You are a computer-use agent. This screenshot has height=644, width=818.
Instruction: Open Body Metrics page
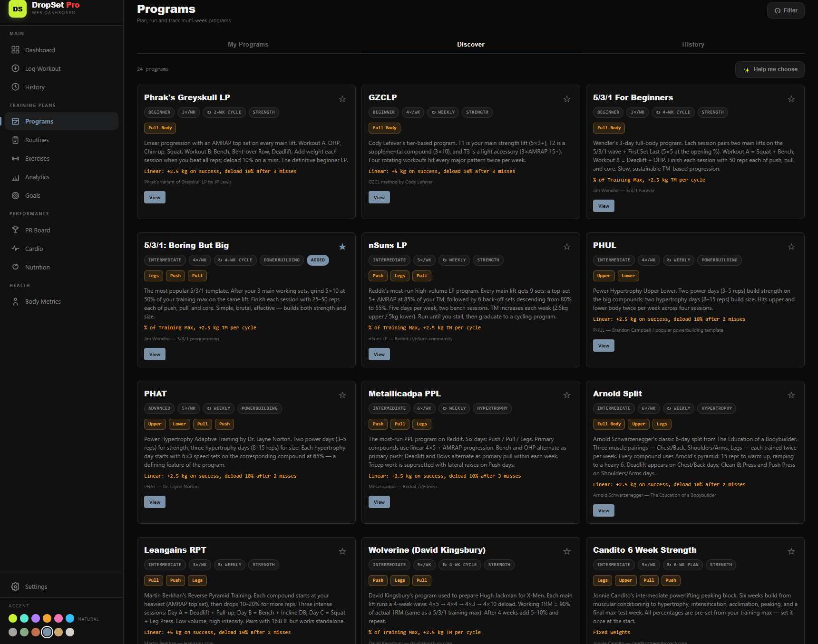click(61, 301)
